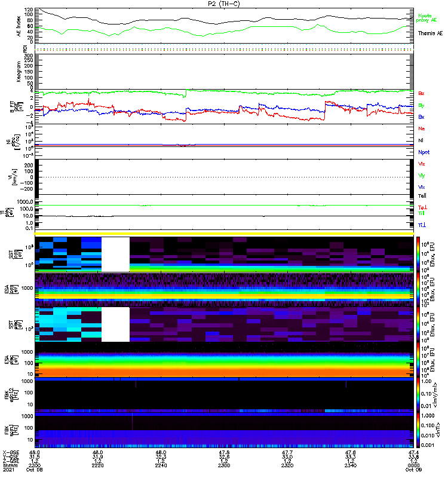
Task: Click the "2340" time axis label
Action: [x=351, y=465]
